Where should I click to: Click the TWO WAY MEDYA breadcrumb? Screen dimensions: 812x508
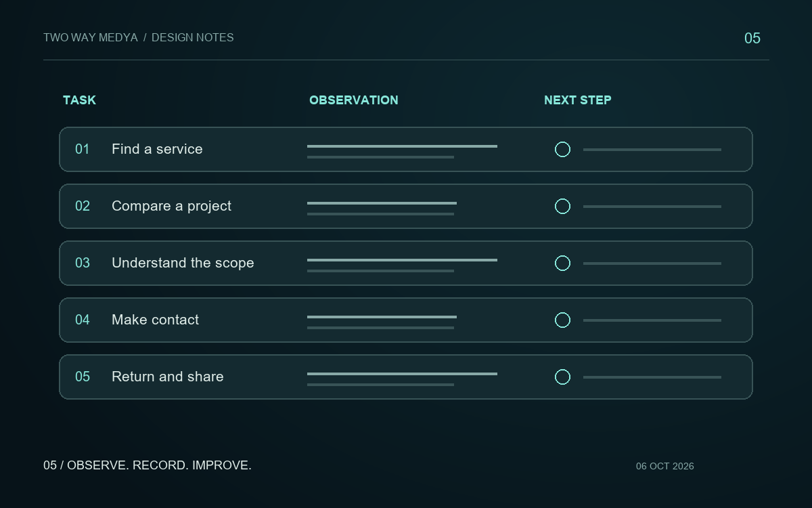point(91,38)
